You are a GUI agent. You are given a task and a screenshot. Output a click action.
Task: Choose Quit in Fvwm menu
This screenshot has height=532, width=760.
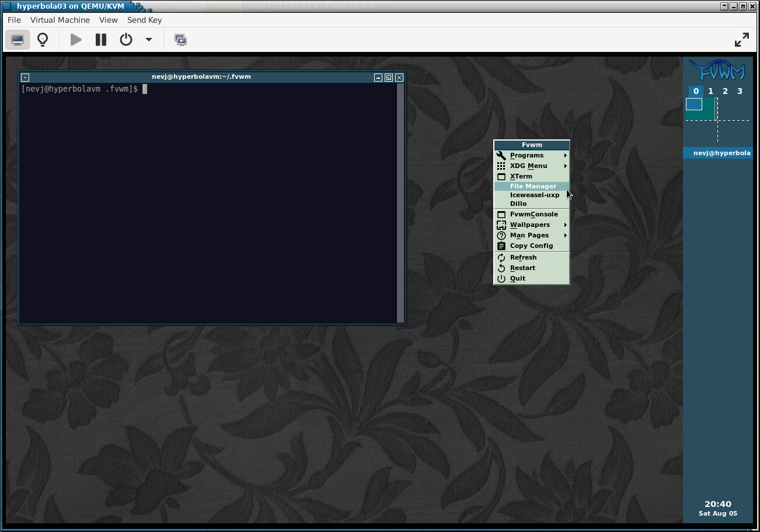[532, 278]
